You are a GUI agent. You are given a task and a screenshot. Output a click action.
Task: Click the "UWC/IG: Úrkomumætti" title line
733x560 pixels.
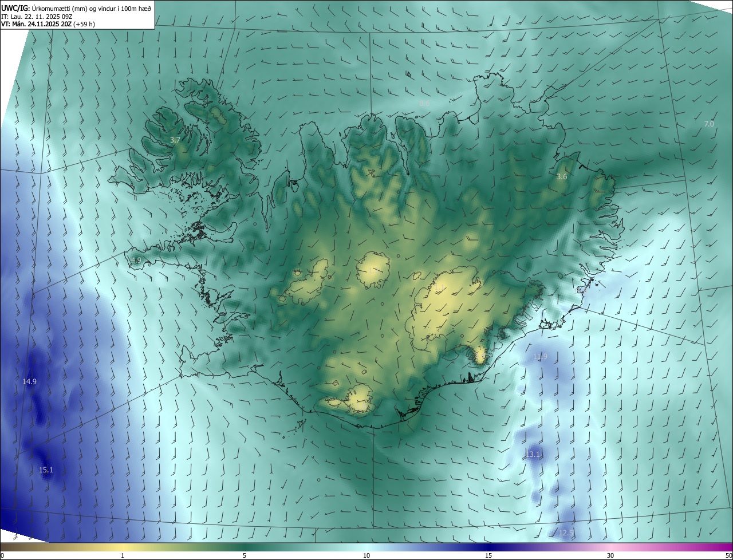[x=76, y=7]
